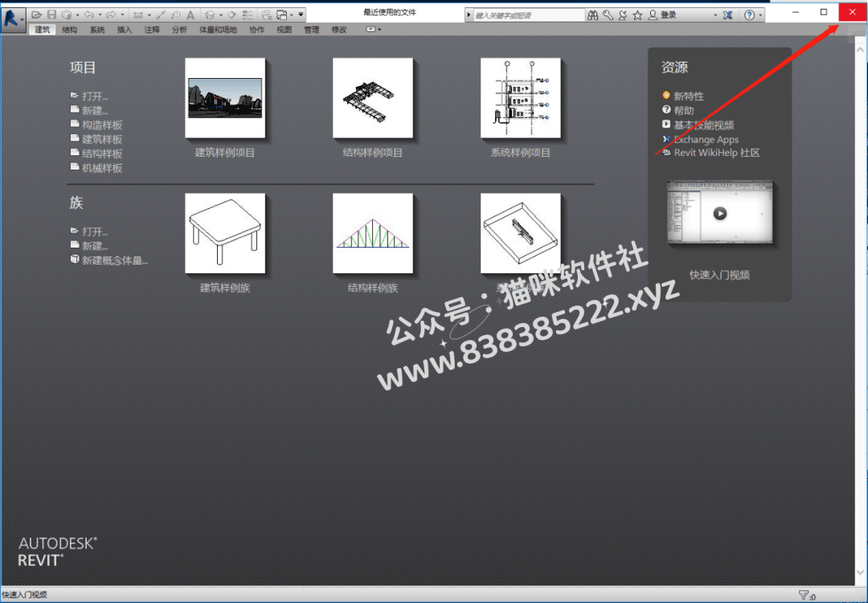
Task: Select the Aligned Dimension tool icon
Action: [x=138, y=15]
